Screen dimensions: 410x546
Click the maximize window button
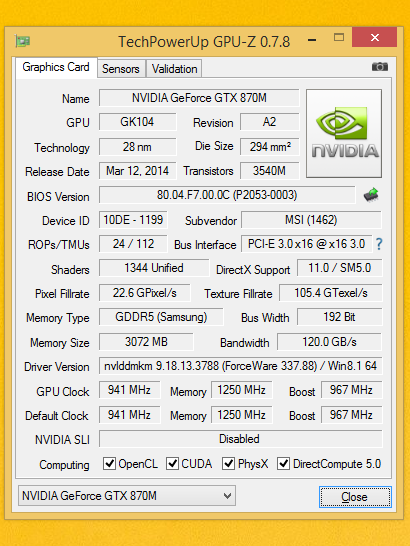coord(339,37)
